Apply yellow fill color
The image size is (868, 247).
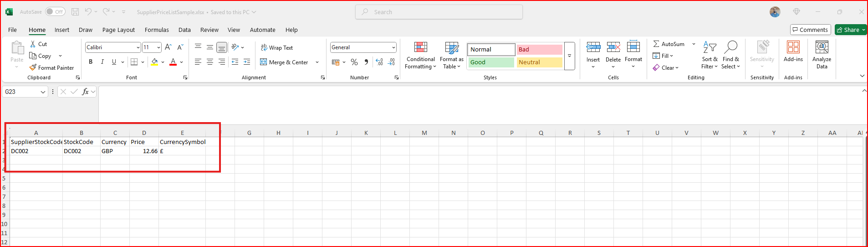[155, 62]
